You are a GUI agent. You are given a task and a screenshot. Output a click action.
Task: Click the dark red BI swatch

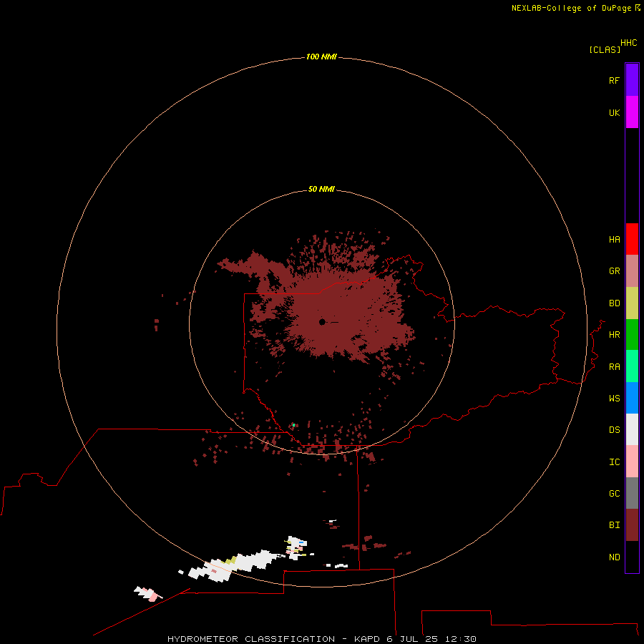pyautogui.click(x=632, y=525)
